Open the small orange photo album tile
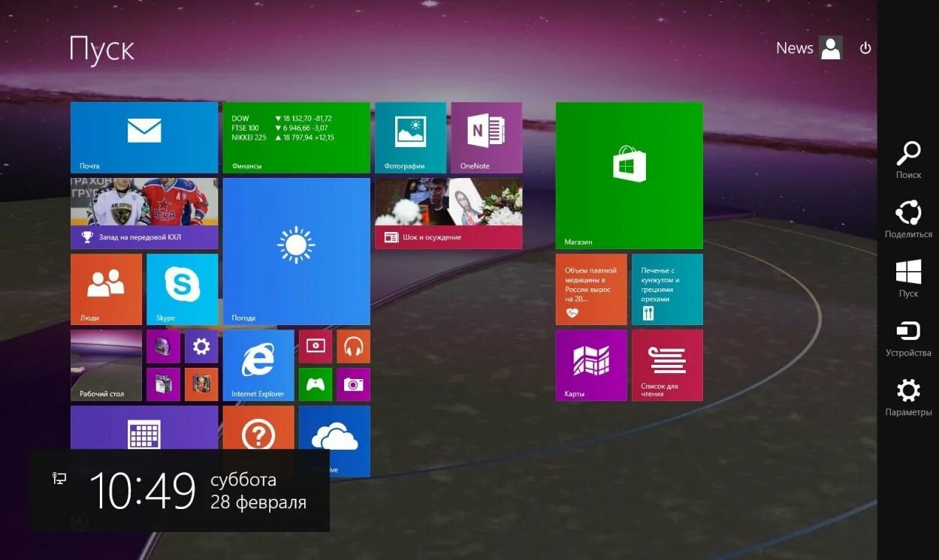Viewport: 939px width, 560px height. coord(201,384)
